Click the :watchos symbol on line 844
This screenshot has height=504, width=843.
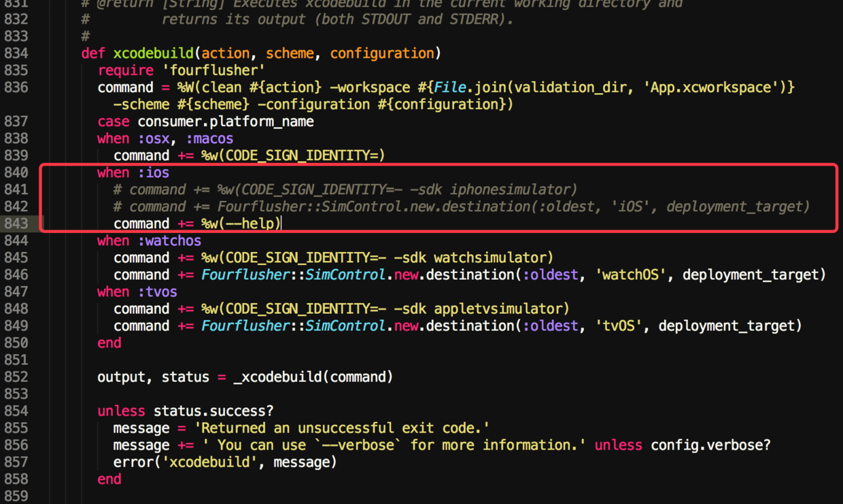(169, 240)
